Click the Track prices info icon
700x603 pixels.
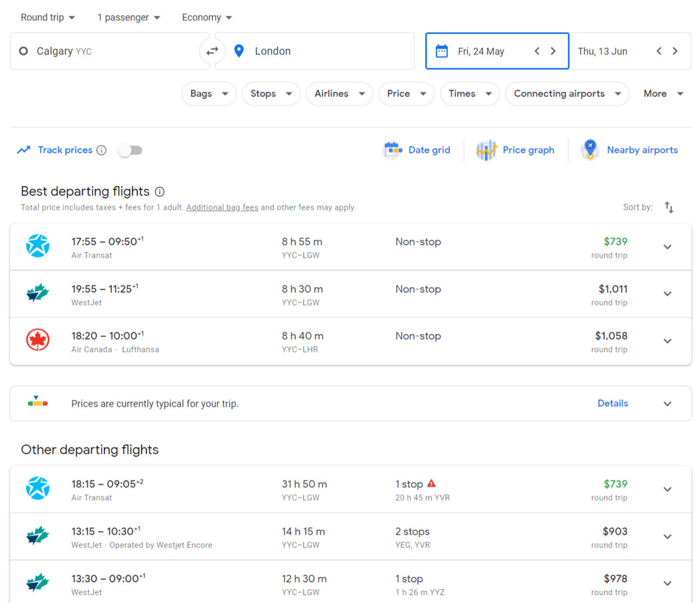(101, 150)
